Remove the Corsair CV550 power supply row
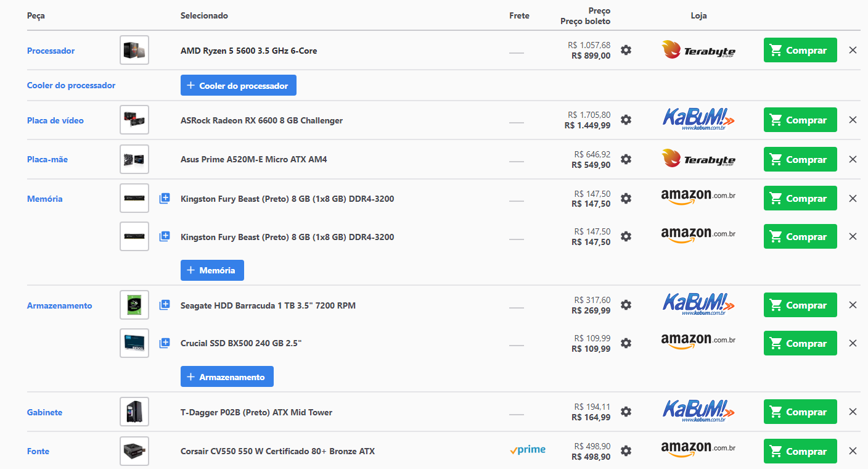868x469 pixels. [x=853, y=451]
